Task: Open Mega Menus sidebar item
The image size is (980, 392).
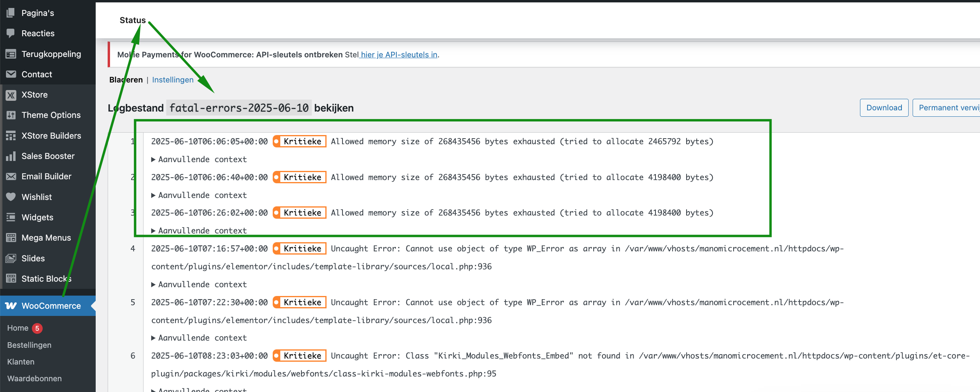Action: 46,238
